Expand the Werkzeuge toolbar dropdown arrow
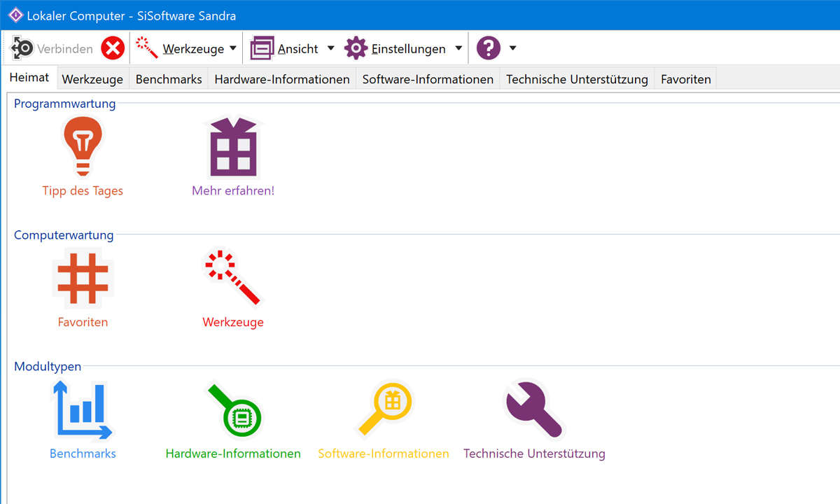This screenshot has height=504, width=840. click(x=233, y=48)
